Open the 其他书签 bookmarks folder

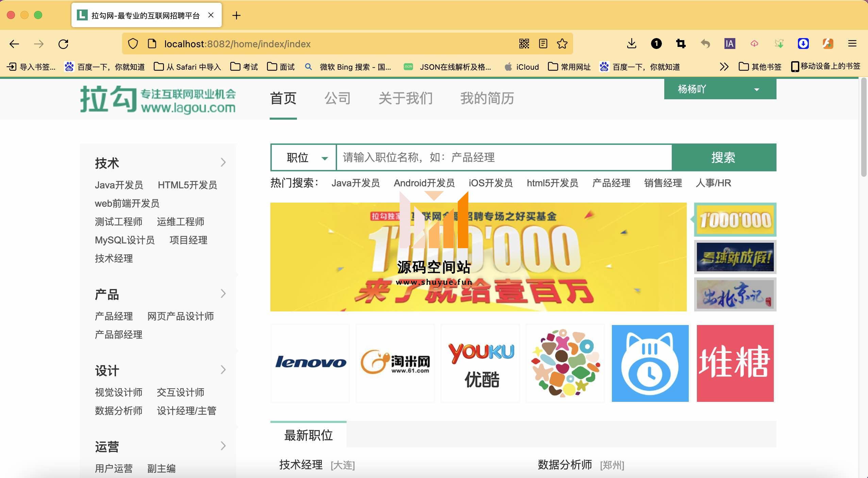[760, 67]
